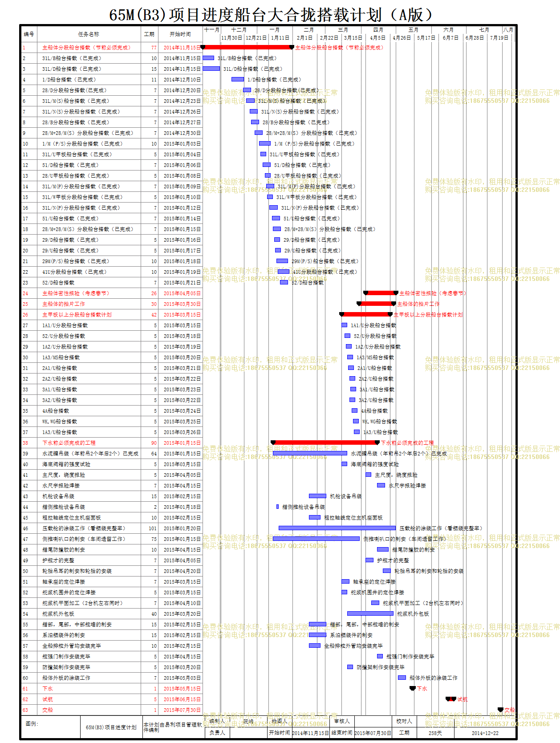This screenshot has height=743, width=560.
Task: Select the 护舷才的完整 task name cell in the table
Action: click(89, 560)
